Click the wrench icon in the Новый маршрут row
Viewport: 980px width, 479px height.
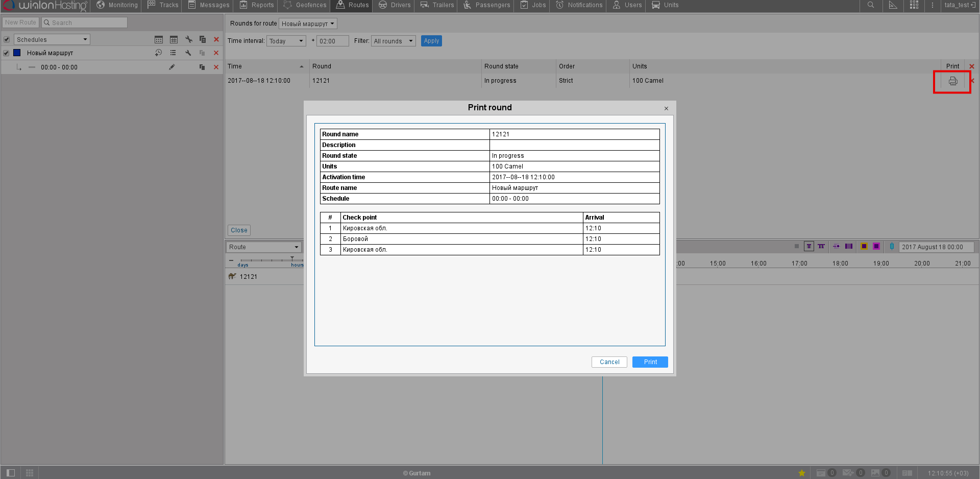point(188,53)
